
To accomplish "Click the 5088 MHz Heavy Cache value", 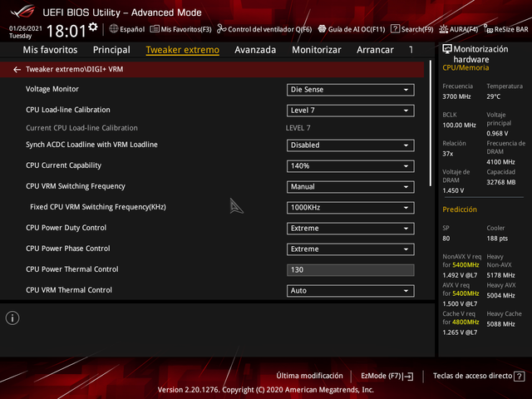I will (x=500, y=324).
